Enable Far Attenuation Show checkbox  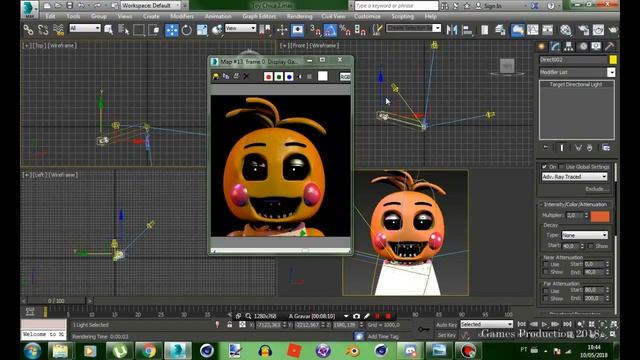(x=546, y=298)
